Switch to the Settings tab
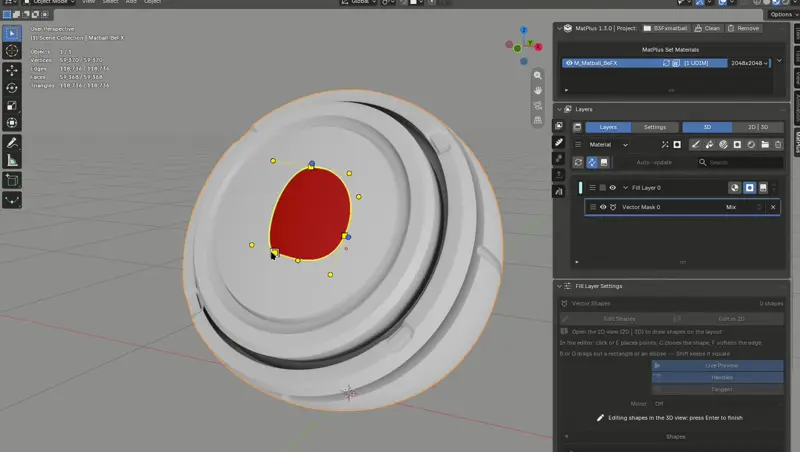 [655, 127]
